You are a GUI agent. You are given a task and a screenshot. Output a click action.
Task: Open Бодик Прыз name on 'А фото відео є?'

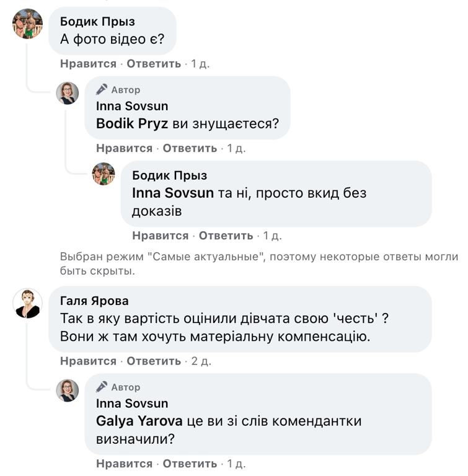(x=97, y=22)
